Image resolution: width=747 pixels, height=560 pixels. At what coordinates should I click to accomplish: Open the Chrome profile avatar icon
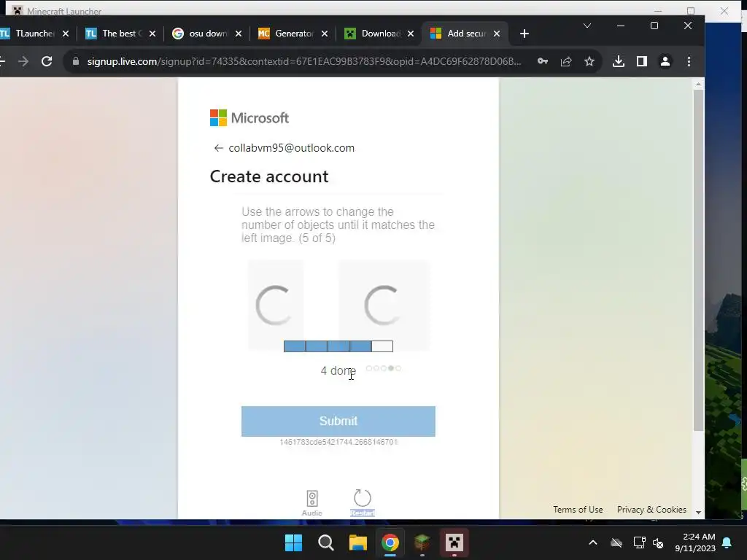665,61
